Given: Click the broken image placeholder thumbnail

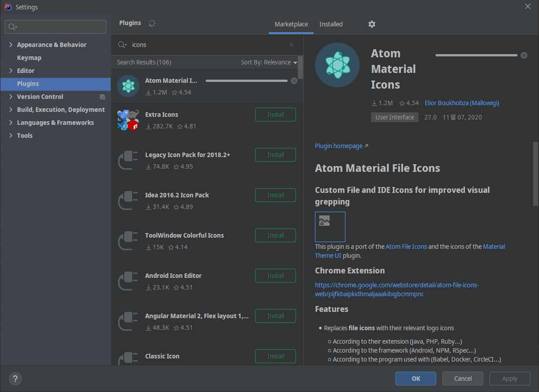Looking at the screenshot, I should tap(330, 227).
